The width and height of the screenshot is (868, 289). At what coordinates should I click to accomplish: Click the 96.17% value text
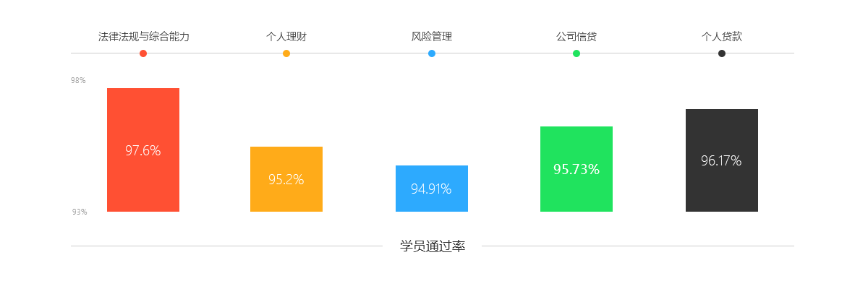point(722,161)
